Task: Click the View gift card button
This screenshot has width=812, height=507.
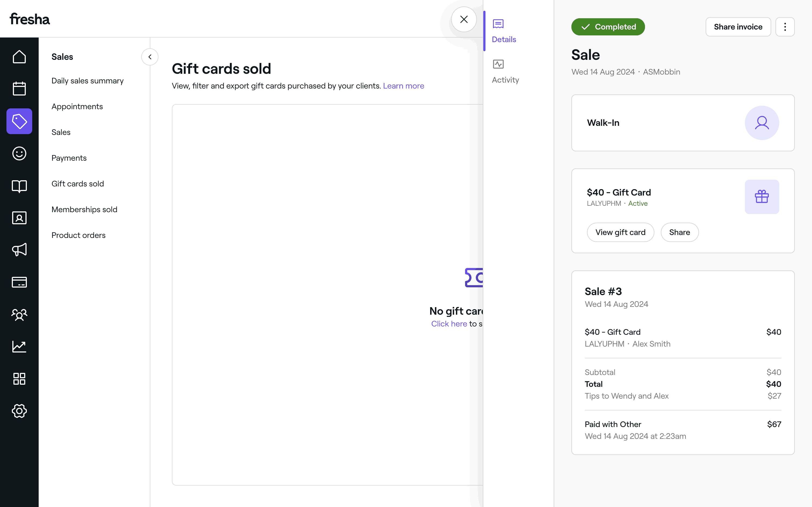Action: pos(620,232)
